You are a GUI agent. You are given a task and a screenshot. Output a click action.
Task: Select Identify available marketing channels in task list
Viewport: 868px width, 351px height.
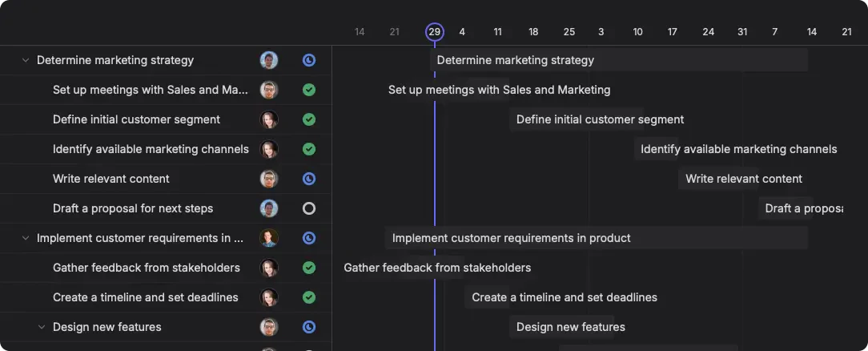[x=151, y=149]
